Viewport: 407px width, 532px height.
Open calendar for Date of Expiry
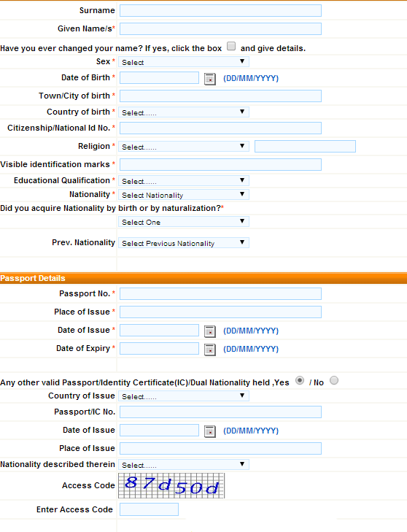[x=210, y=350]
